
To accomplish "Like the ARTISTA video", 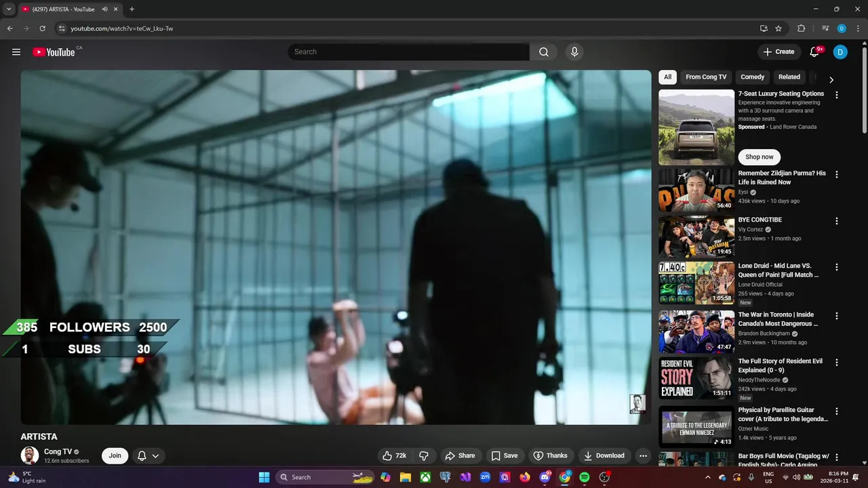I will pos(395,455).
